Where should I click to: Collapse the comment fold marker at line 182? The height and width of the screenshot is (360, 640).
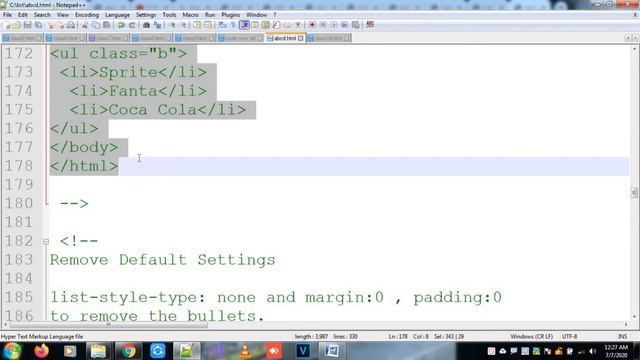[x=46, y=242]
